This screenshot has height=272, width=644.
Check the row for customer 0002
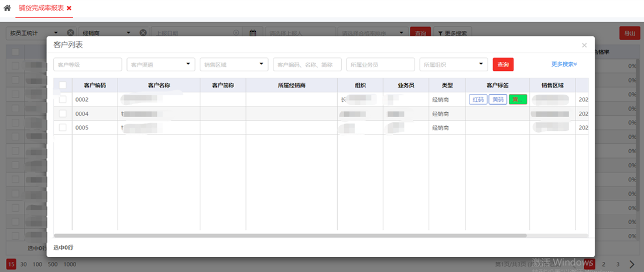click(63, 99)
